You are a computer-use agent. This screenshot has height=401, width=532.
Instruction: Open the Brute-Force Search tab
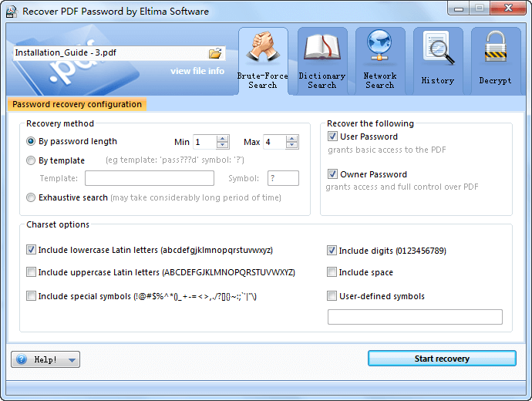click(x=263, y=61)
